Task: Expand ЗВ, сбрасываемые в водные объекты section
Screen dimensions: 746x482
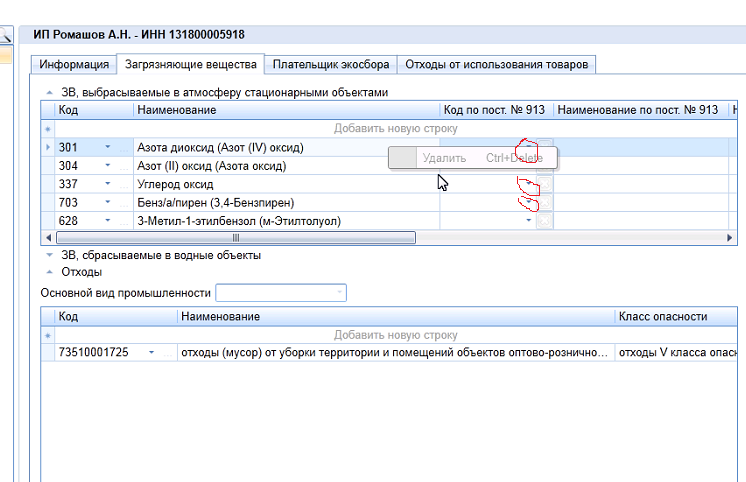Action: (x=48, y=255)
